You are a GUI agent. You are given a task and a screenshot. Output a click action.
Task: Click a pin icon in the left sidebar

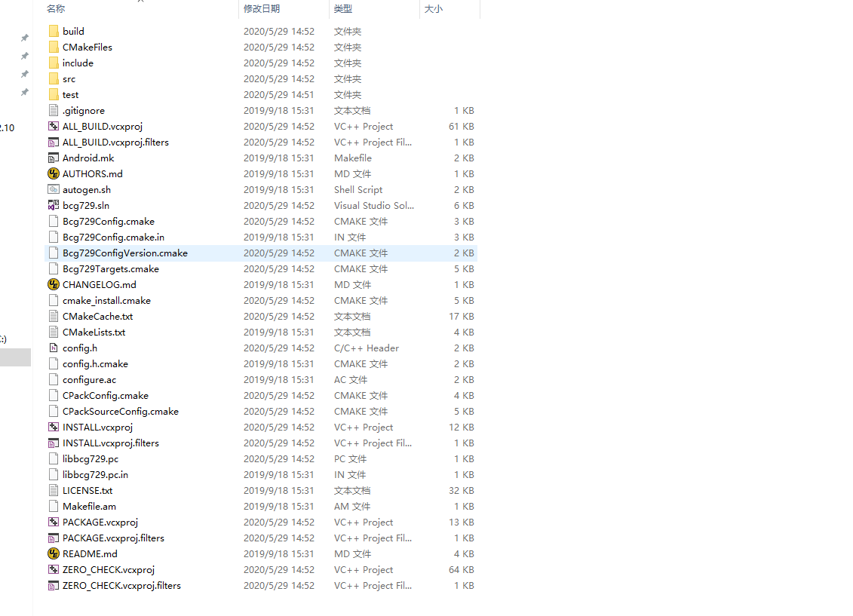tap(24, 37)
